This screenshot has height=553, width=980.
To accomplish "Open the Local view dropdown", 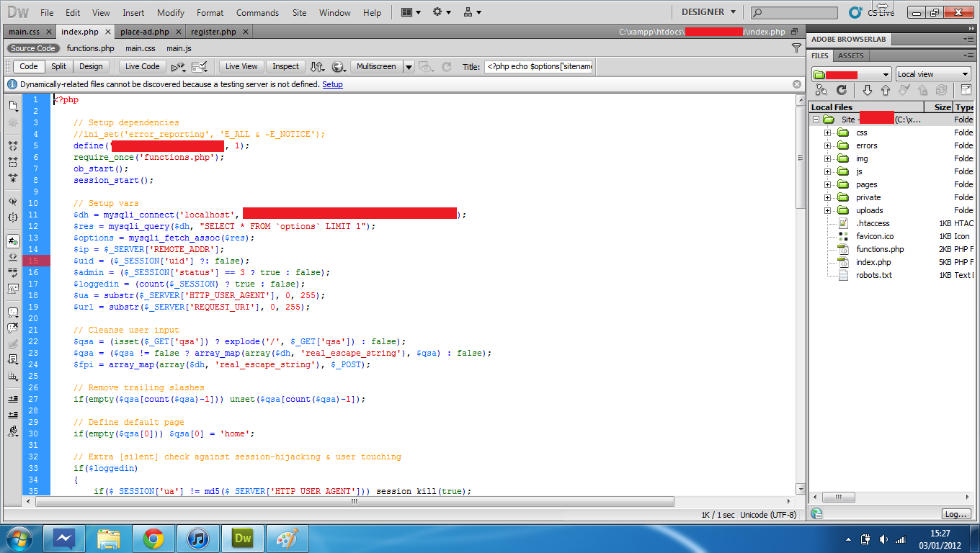I will click(x=933, y=74).
